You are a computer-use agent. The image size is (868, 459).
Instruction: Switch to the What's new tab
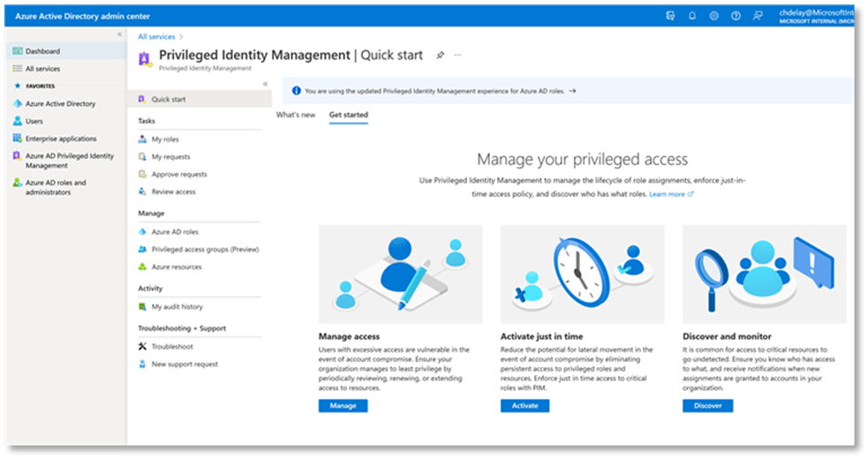(295, 115)
